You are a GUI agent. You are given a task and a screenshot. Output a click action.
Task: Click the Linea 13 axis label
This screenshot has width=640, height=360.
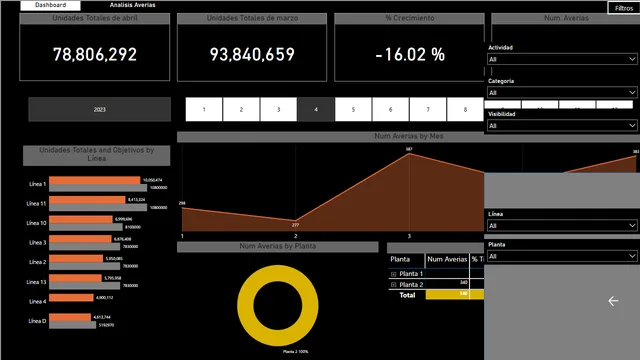point(36,282)
